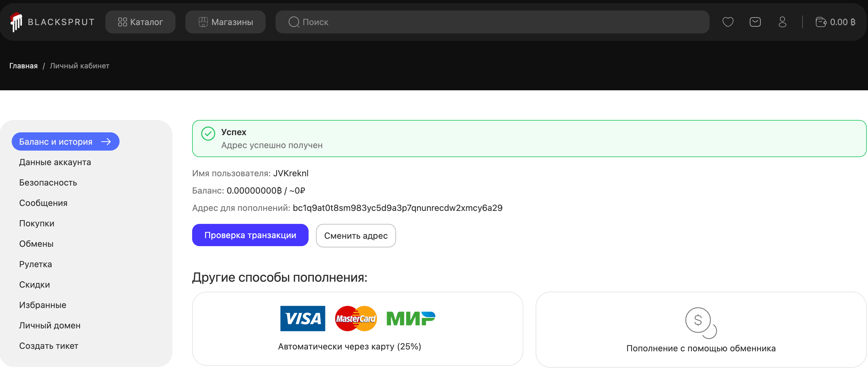868x368 pixels.
Task: Open favorites via heart icon
Action: pyautogui.click(x=728, y=22)
